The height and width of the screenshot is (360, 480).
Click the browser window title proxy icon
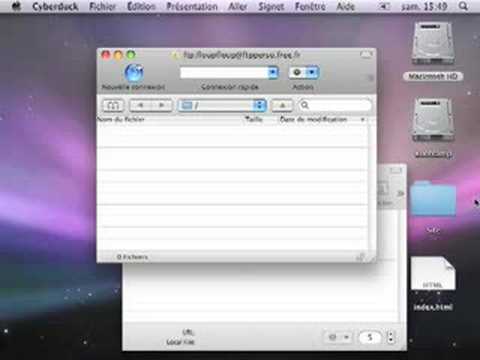[174, 55]
